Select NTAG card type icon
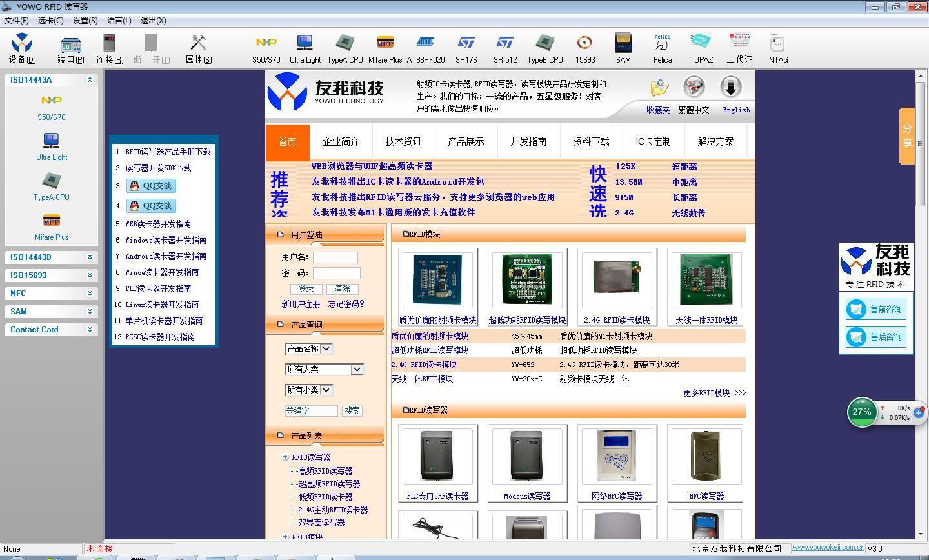 point(778,49)
